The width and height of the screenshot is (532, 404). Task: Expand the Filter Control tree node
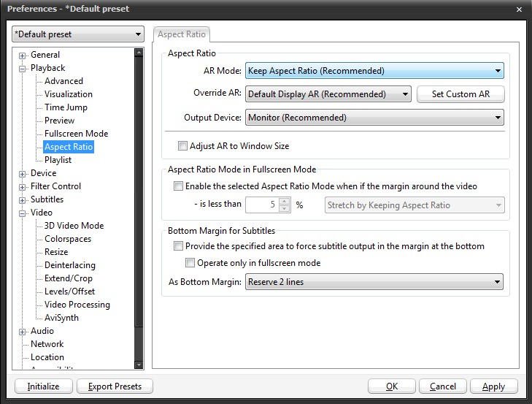coord(23,187)
